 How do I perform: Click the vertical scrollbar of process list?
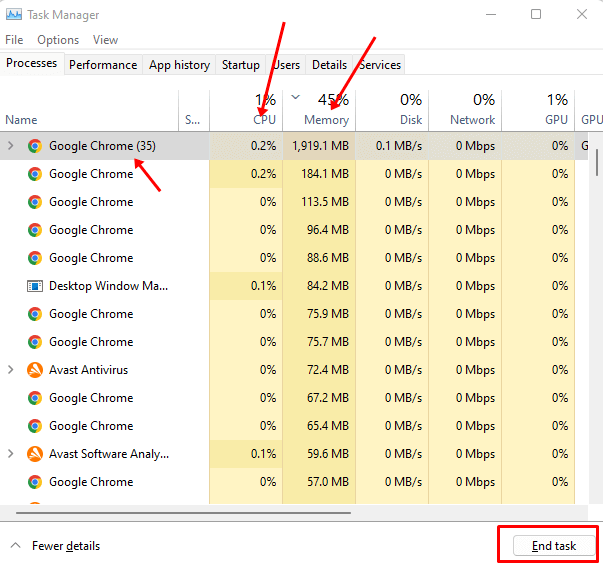[x=597, y=160]
